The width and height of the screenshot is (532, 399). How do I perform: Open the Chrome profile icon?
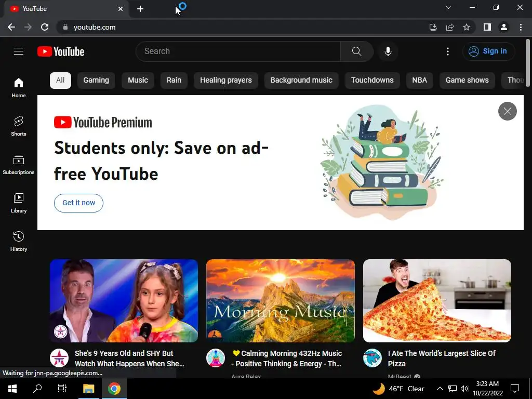click(x=504, y=27)
